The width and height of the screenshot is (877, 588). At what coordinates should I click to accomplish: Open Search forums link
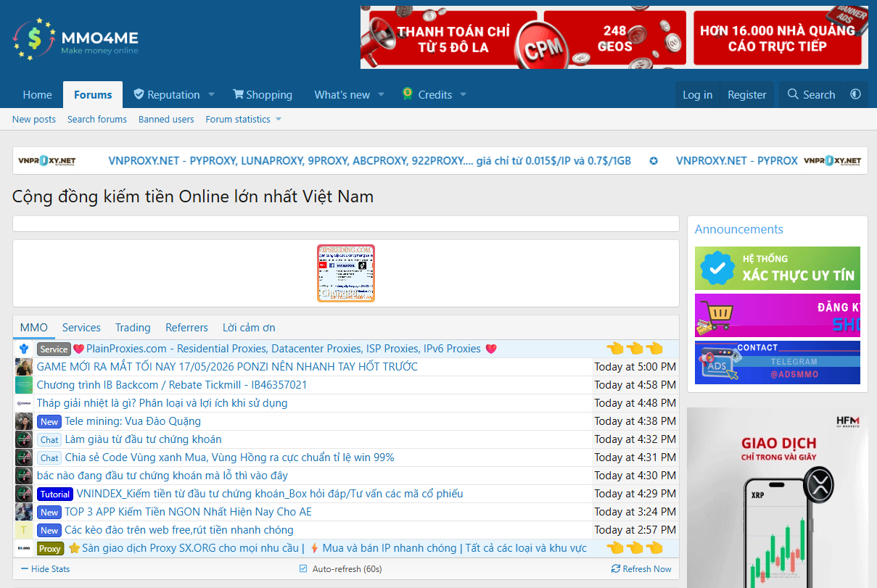97,119
